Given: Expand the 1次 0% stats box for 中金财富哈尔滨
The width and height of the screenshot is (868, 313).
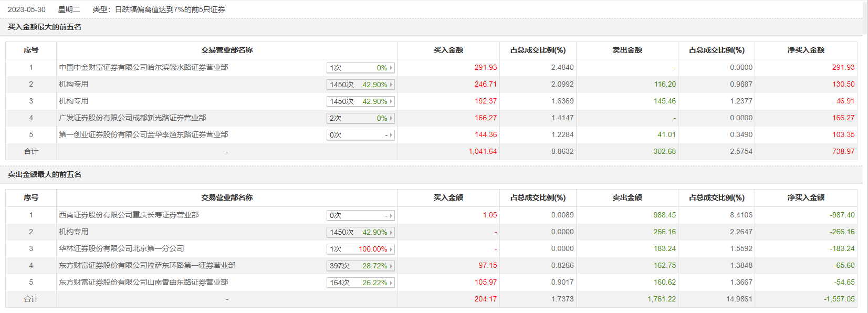Looking at the screenshot, I should point(360,68).
